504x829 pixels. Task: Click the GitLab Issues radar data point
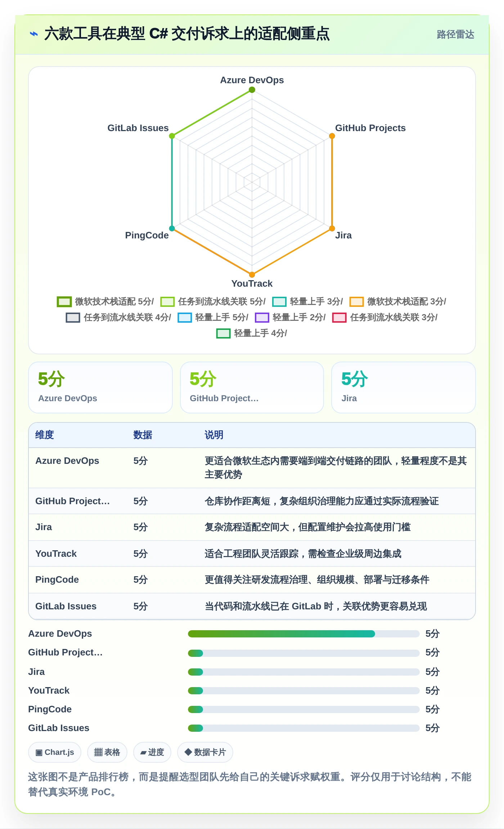tap(172, 136)
